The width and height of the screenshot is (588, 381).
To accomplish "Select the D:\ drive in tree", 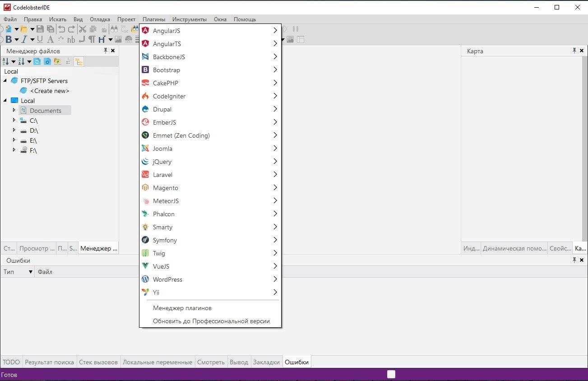I will pos(34,130).
